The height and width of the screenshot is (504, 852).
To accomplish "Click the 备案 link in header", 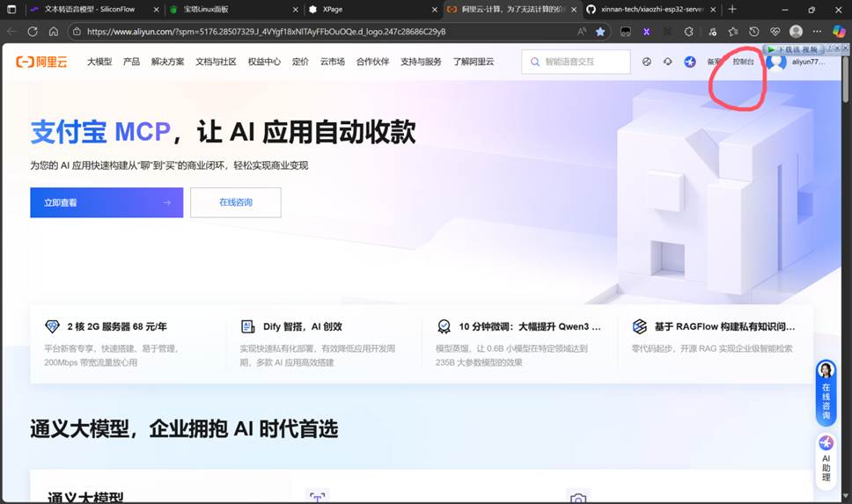I will tap(714, 62).
